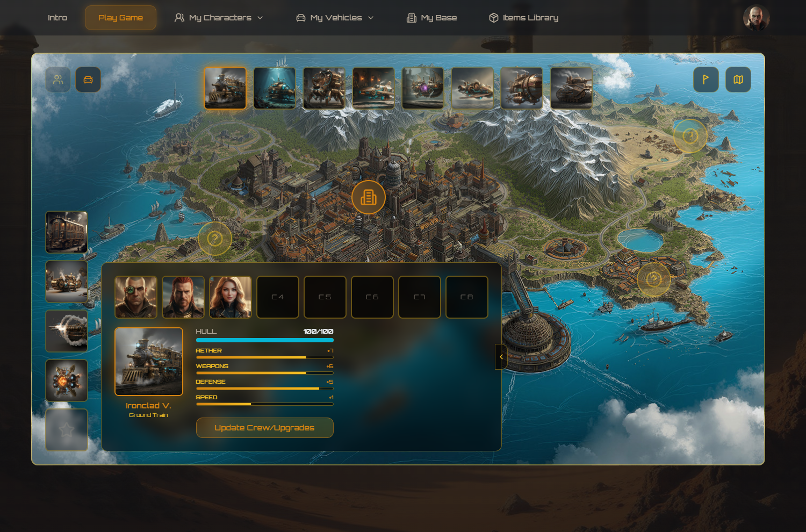Click the blue HULL progress bar
This screenshot has height=532, width=806.
pyautogui.click(x=264, y=340)
